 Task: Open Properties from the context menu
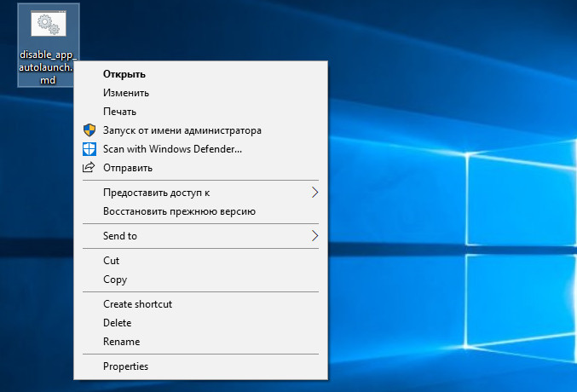(x=200, y=366)
